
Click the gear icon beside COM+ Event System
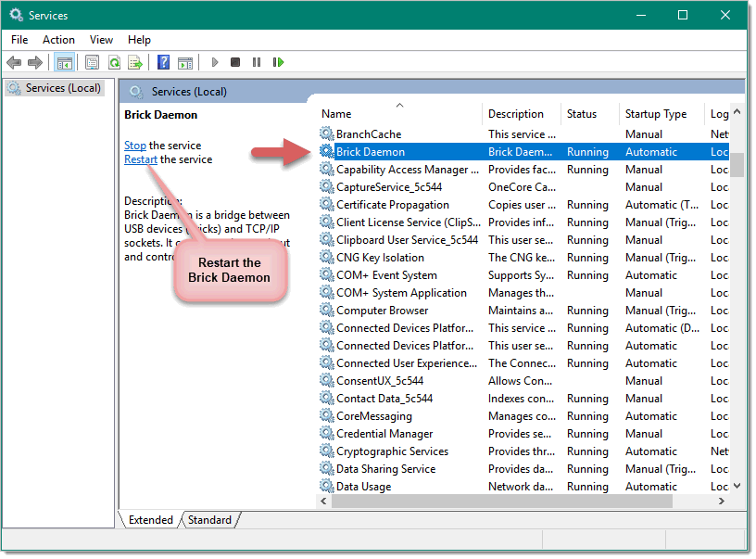pos(327,275)
